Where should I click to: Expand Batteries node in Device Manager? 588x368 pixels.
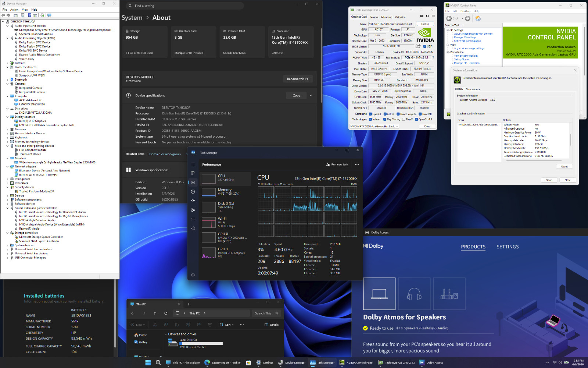[7, 63]
